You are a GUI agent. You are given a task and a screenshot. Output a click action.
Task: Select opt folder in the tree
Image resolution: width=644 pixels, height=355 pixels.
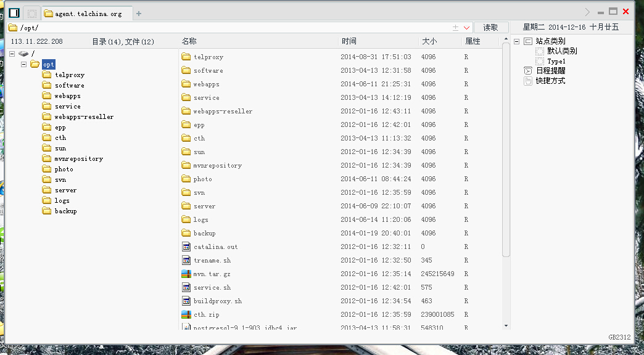click(x=49, y=65)
